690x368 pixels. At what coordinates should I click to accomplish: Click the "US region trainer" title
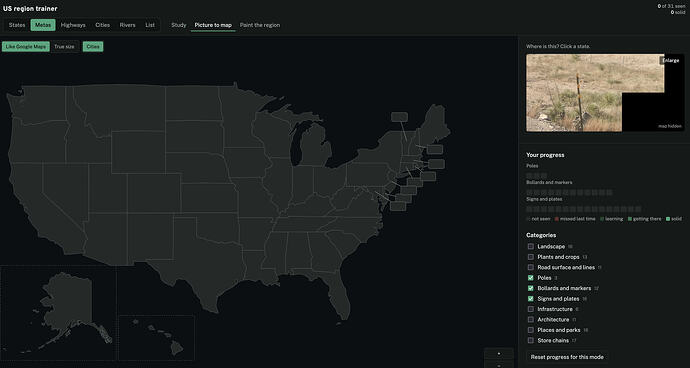[x=30, y=8]
